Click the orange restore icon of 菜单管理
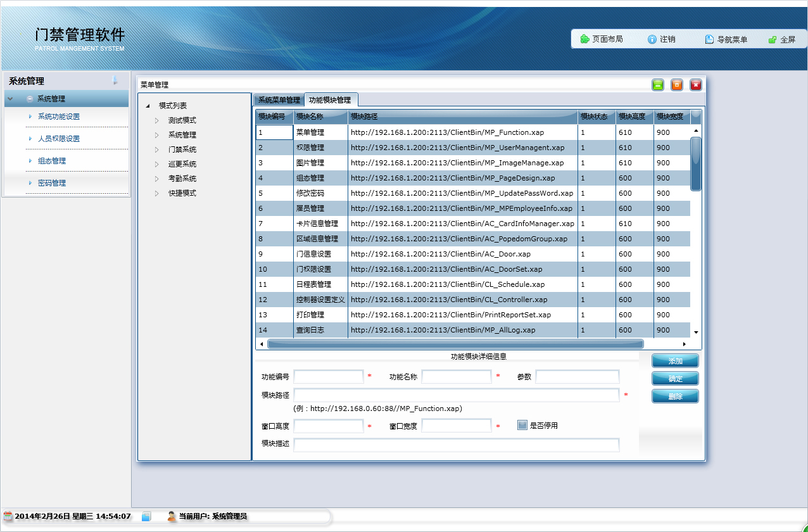 coord(677,85)
